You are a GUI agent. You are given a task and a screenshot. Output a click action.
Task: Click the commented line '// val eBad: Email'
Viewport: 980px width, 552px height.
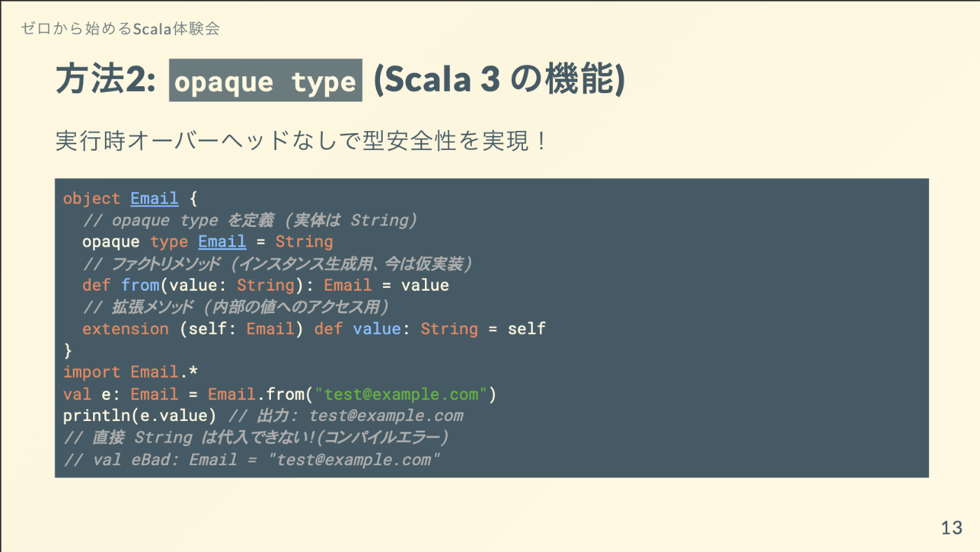tap(252, 460)
